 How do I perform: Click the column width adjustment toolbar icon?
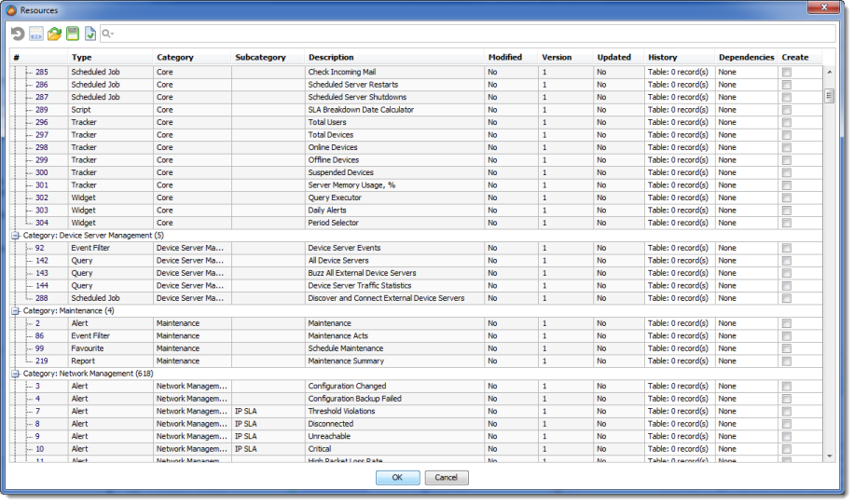(x=36, y=34)
